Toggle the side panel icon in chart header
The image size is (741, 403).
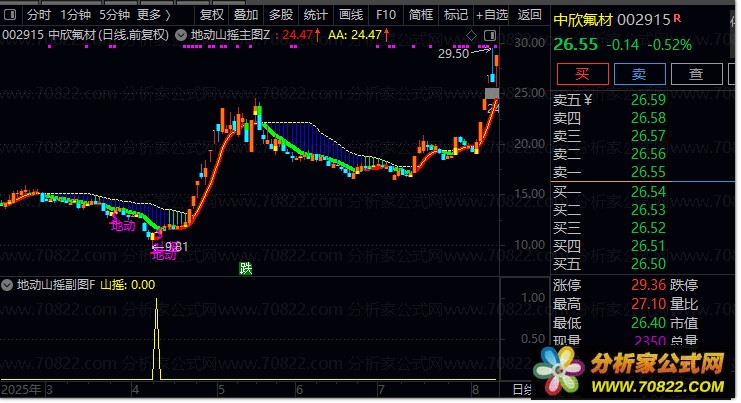490,35
